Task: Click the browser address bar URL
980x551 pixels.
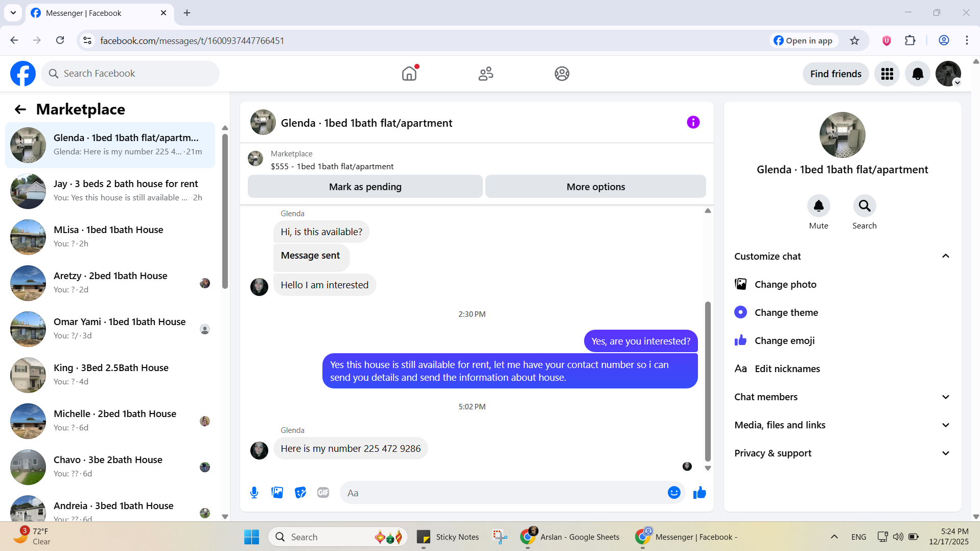Action: [192, 40]
